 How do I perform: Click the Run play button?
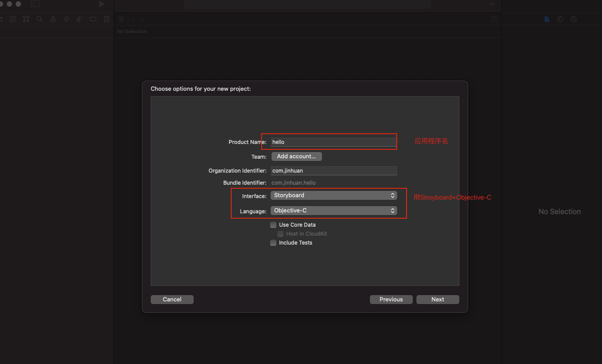point(102,4)
